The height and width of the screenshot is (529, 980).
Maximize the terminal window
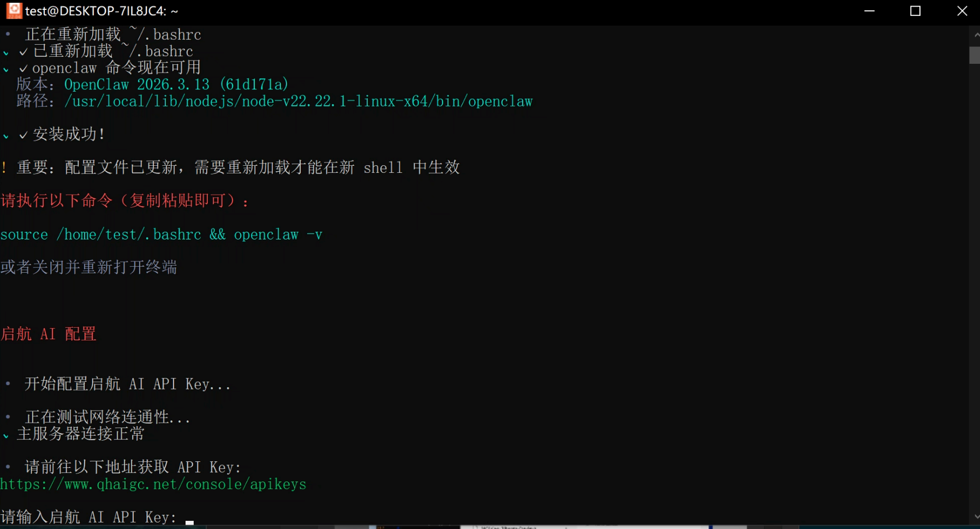point(915,11)
